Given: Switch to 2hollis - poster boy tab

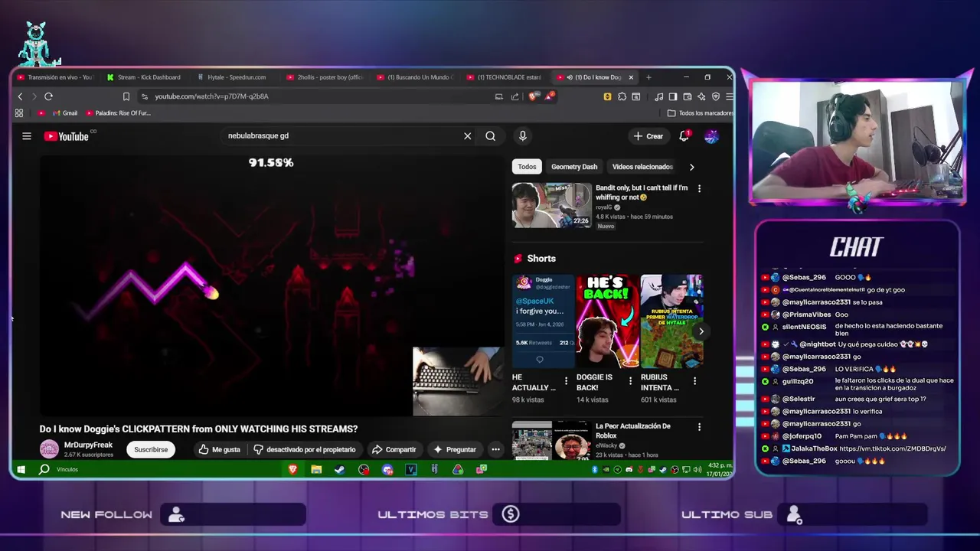Looking at the screenshot, I should (325, 77).
